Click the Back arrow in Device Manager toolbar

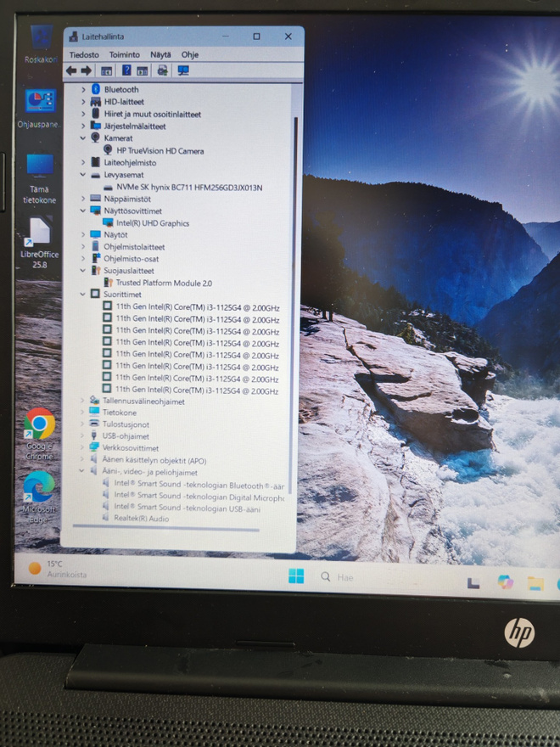[71, 71]
